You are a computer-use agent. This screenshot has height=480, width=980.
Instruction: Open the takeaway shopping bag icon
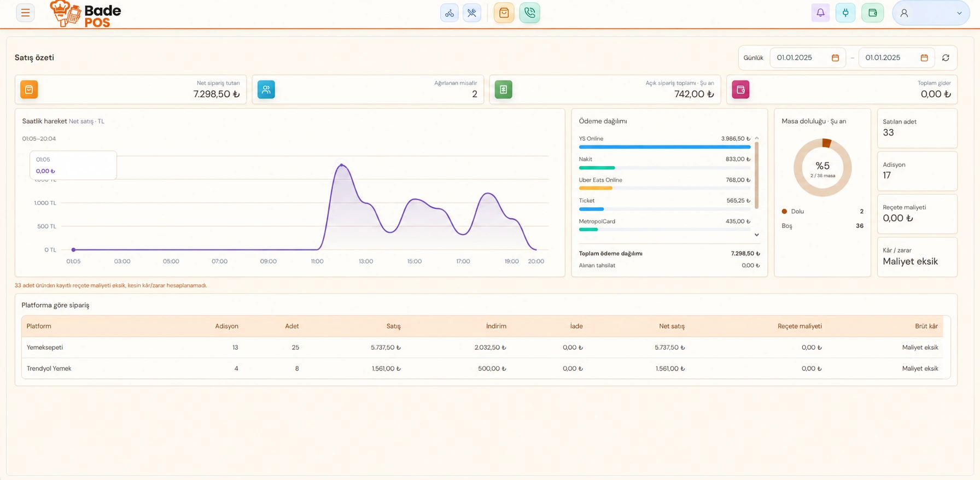(x=504, y=13)
